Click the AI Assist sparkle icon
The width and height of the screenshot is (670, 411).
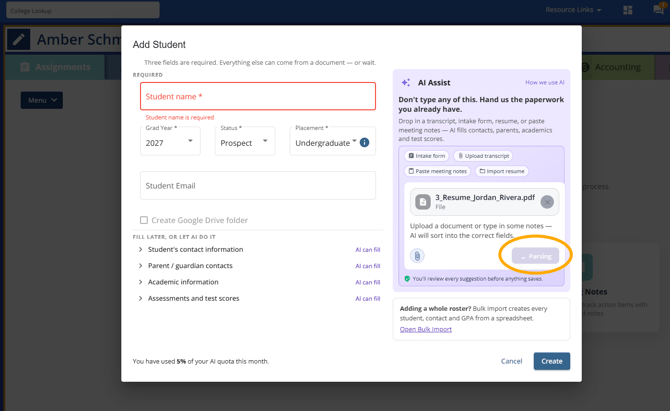[x=406, y=82]
